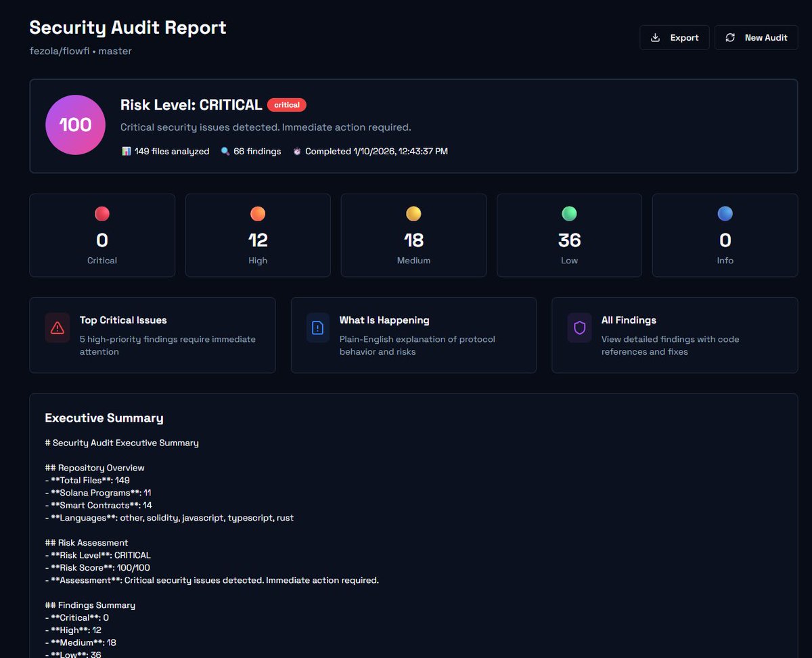The width and height of the screenshot is (812, 658).
Task: Click the fezola/flowfi • master repository label
Action: pos(81,51)
